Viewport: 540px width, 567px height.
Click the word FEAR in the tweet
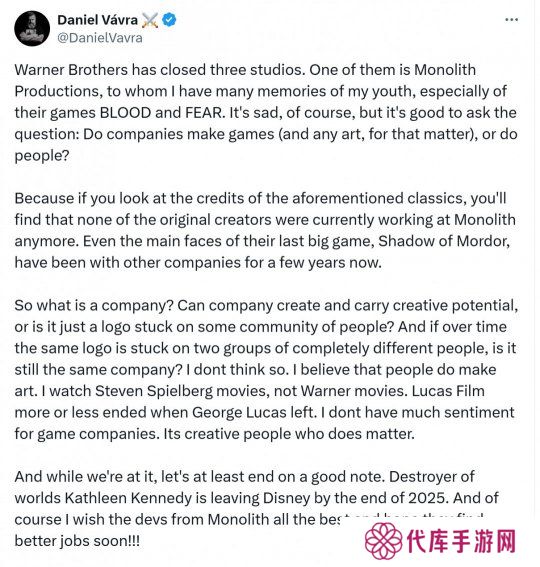point(205,112)
